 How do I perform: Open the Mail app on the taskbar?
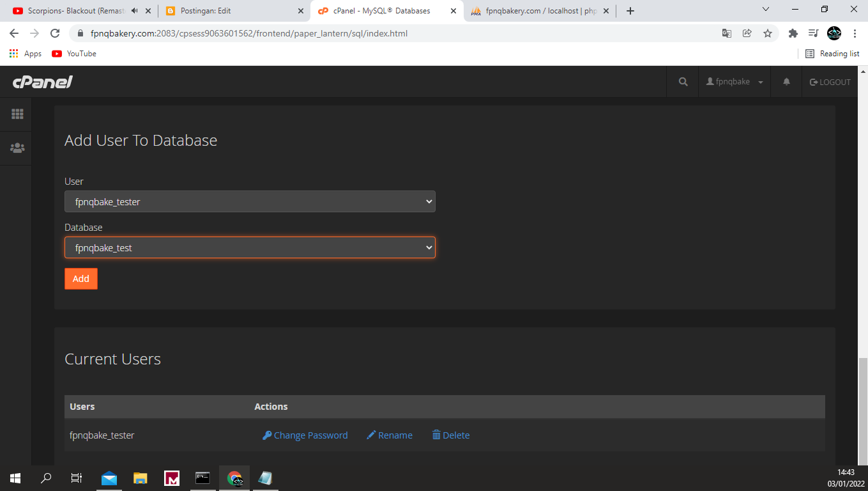109,478
